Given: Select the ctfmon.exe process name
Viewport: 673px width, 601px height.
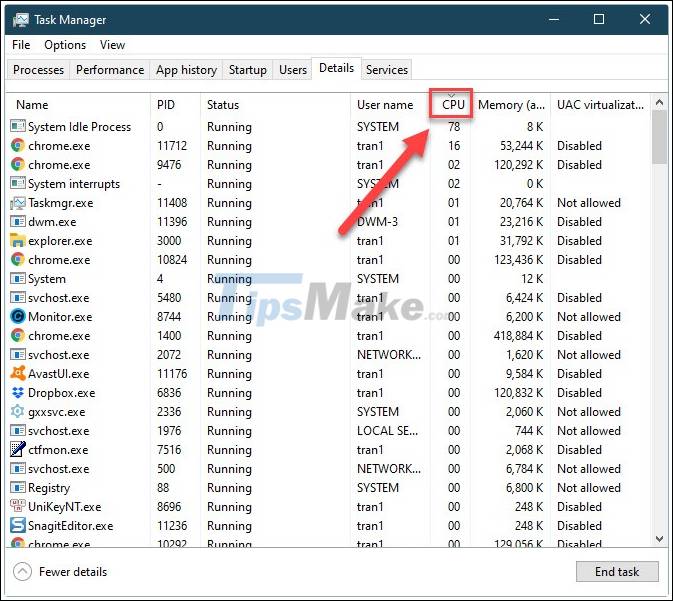Looking at the screenshot, I should click(x=58, y=450).
